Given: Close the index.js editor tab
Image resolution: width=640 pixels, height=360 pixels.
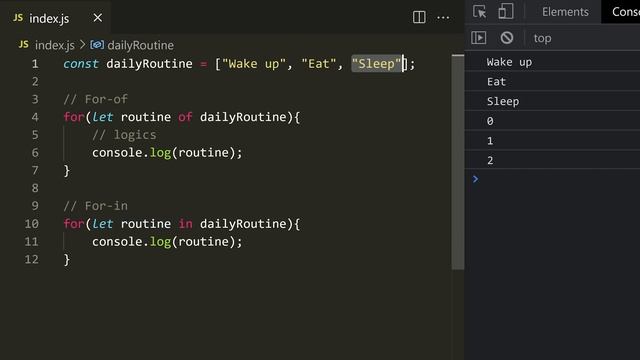Looking at the screenshot, I should 98,18.
